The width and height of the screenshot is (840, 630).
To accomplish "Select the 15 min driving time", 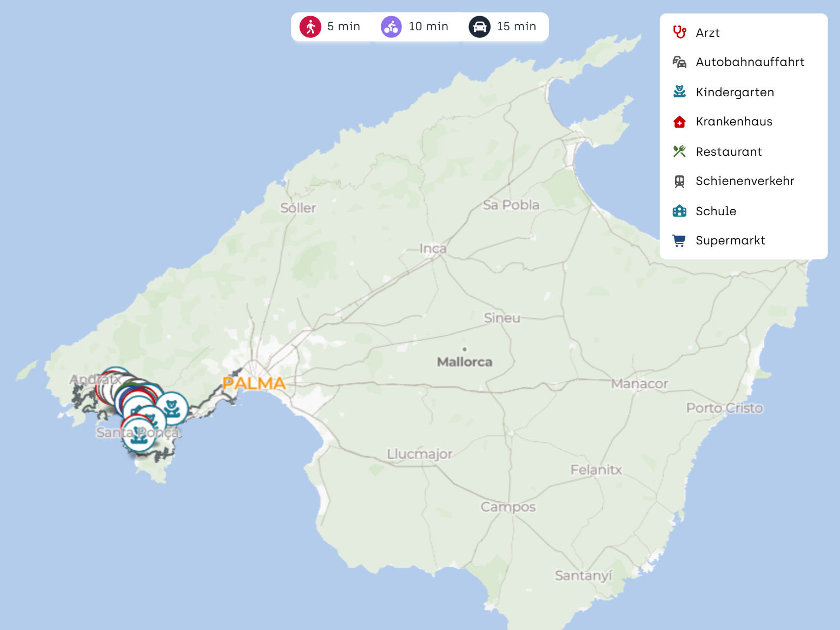I will (517, 26).
